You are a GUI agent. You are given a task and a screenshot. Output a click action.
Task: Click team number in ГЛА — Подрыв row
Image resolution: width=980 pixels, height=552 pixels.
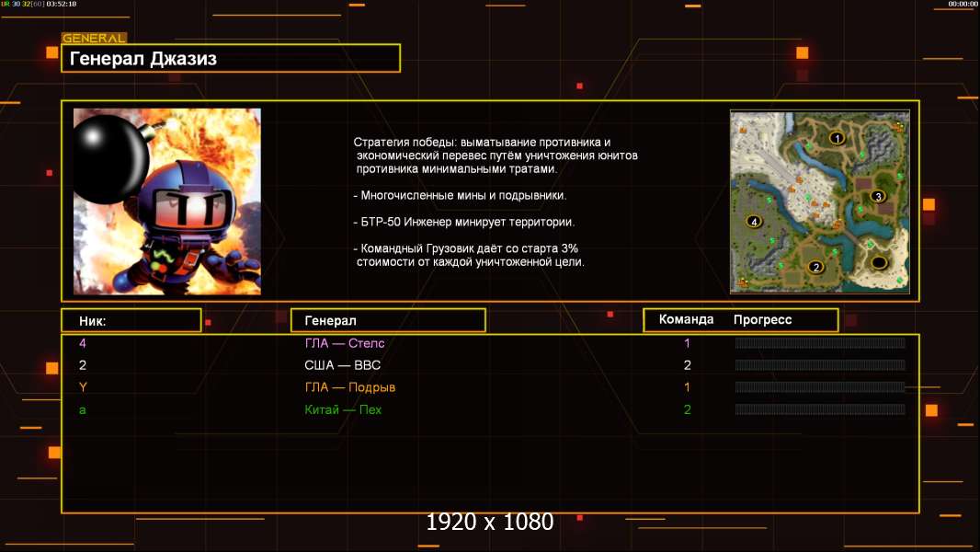(687, 387)
